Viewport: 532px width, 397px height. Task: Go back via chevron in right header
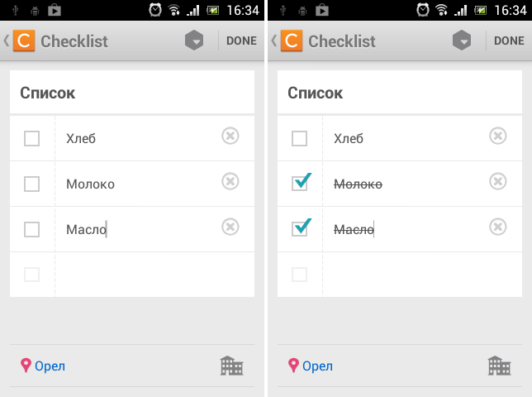tap(274, 41)
